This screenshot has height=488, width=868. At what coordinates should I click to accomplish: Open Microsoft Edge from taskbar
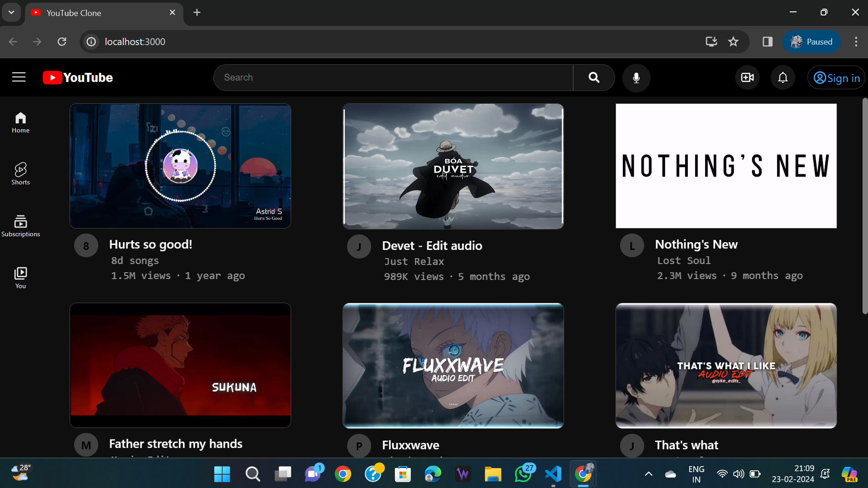[x=433, y=474]
